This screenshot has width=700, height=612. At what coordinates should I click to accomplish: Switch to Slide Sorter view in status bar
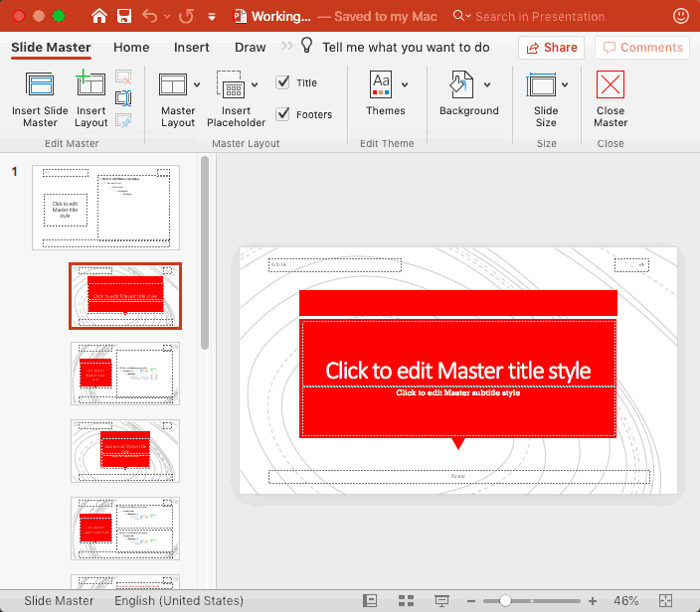point(406,601)
